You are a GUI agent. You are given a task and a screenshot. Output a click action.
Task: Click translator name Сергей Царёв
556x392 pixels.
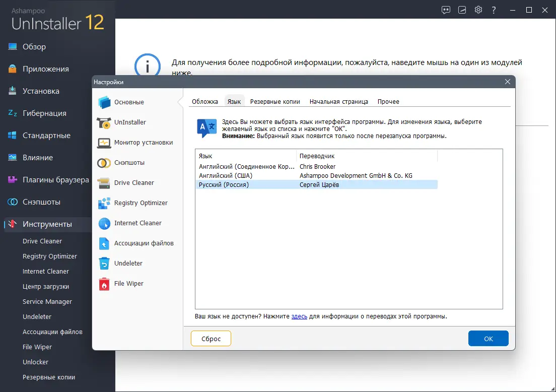[x=319, y=184]
